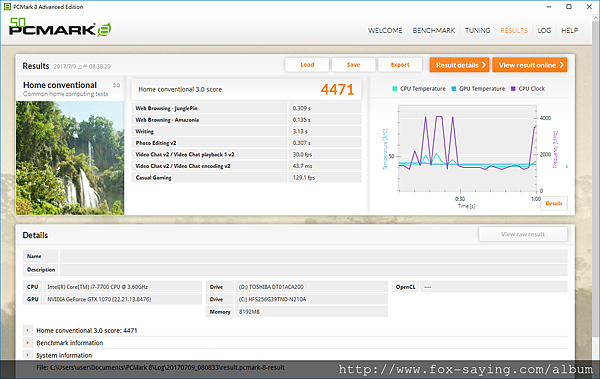Expand Benchmark information section
Screen dimensions: 600x379
tap(28, 343)
